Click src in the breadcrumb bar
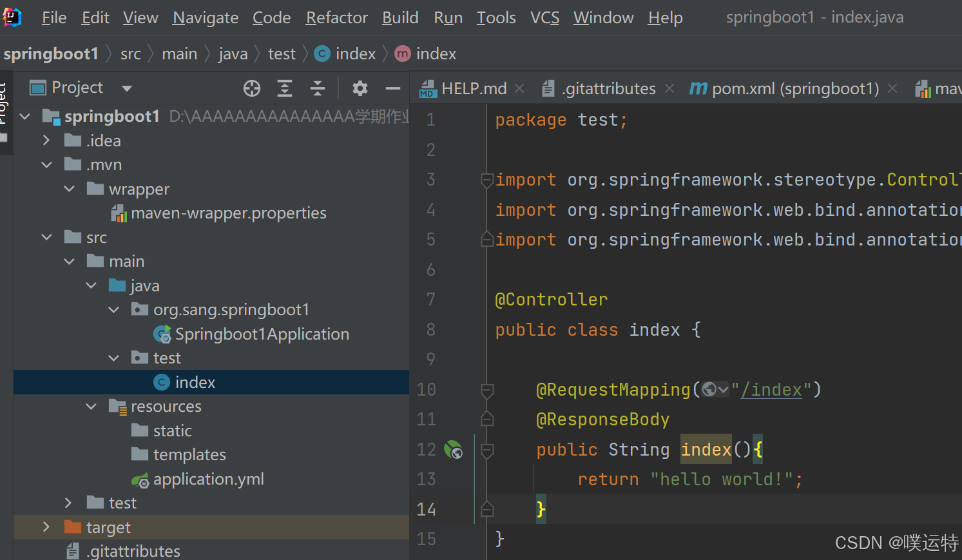 click(x=131, y=53)
